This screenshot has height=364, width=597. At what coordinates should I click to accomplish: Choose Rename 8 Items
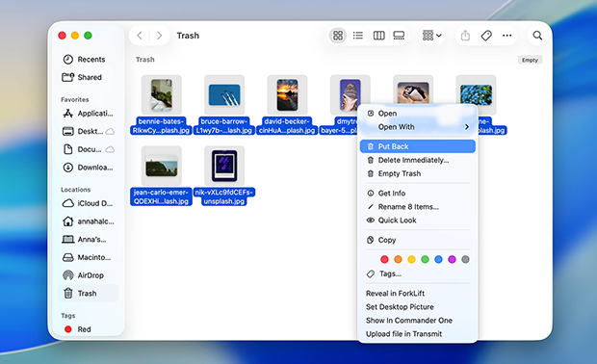click(418, 207)
